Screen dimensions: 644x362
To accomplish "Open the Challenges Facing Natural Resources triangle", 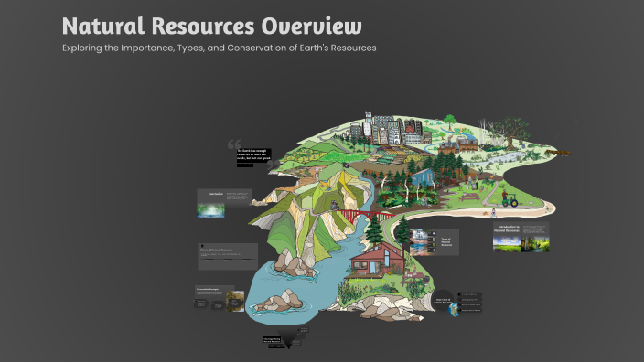I will click(289, 338).
